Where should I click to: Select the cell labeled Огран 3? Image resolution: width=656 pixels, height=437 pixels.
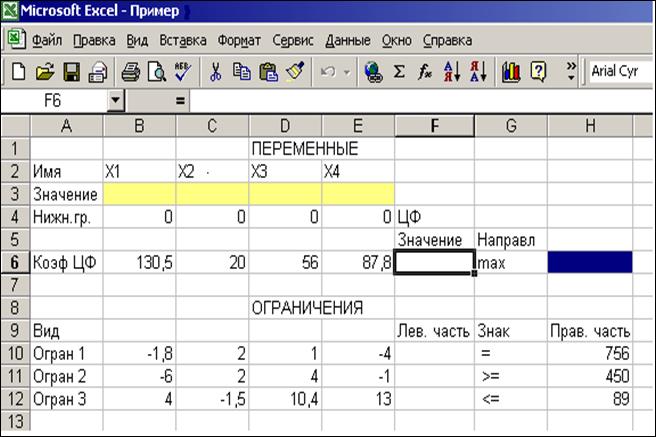point(66,399)
